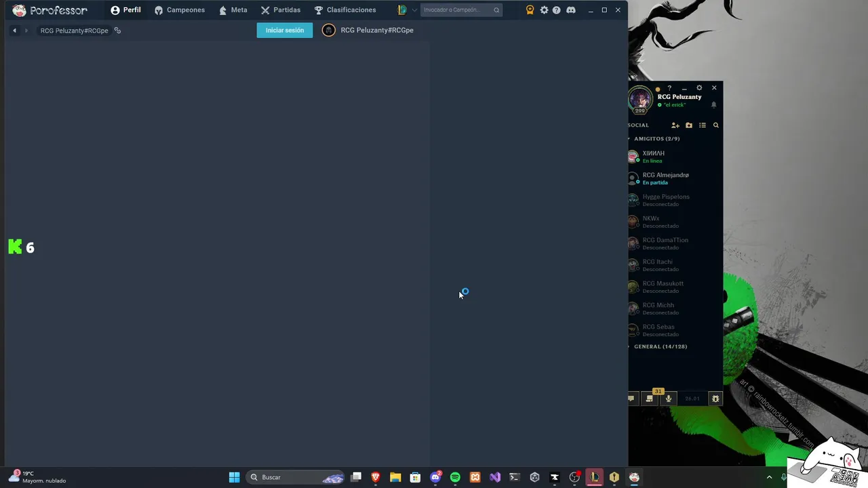Select friend ХИИЛН in friend list
This screenshot has height=488, width=868.
click(x=675, y=157)
